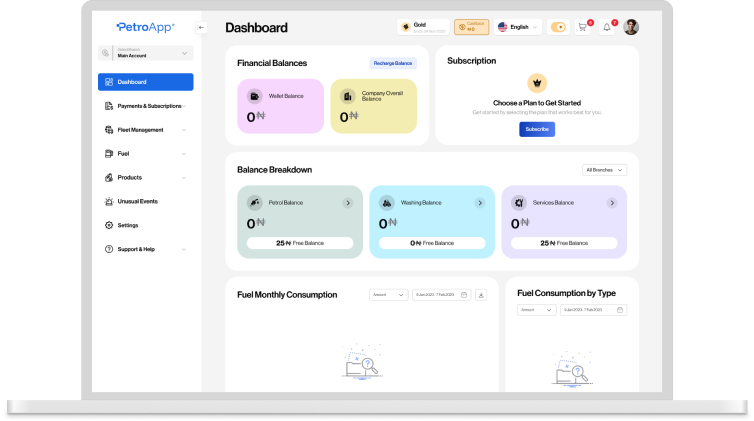Click the crown icon in the Subscription card

[x=537, y=83]
